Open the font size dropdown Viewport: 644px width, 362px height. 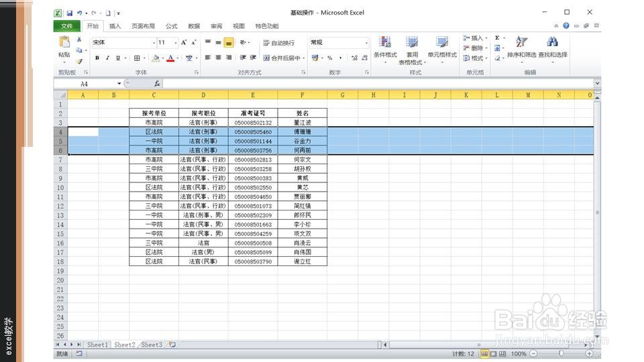tap(175, 43)
